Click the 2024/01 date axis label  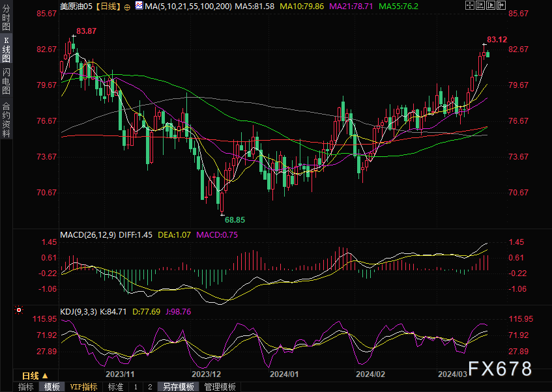pos(284,374)
